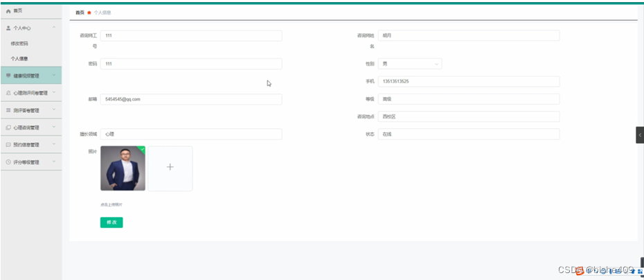
Task: Focus the 等级 input field
Action: [x=469, y=99]
